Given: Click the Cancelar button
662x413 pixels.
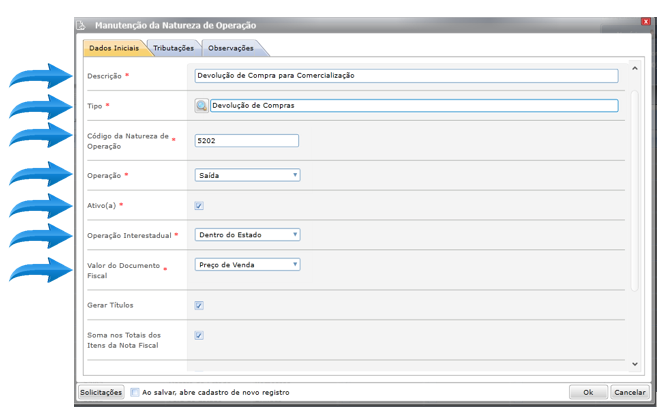Looking at the screenshot, I should coord(629,392).
